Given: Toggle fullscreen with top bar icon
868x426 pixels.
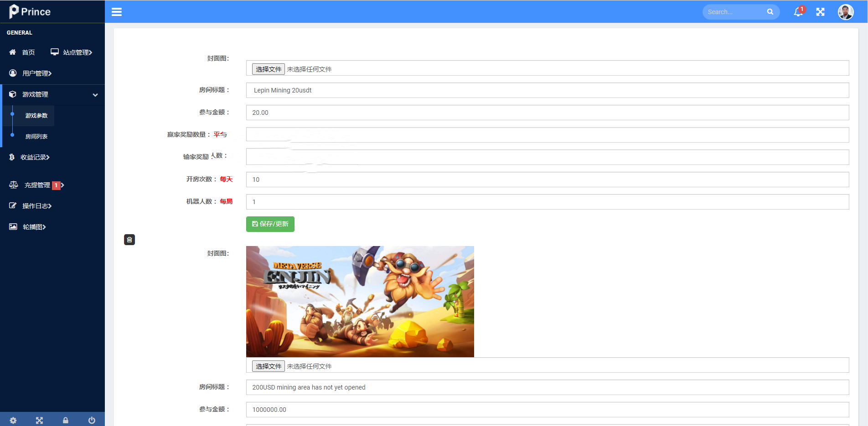Looking at the screenshot, I should [820, 12].
